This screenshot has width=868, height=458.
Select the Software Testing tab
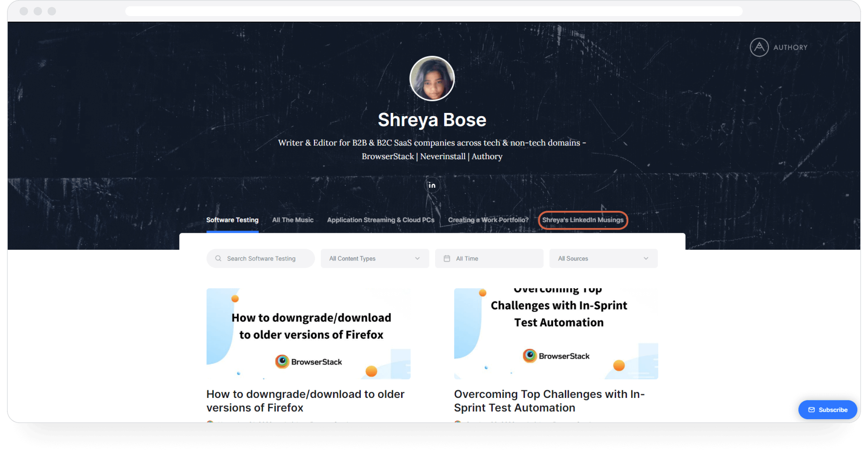coord(232,220)
